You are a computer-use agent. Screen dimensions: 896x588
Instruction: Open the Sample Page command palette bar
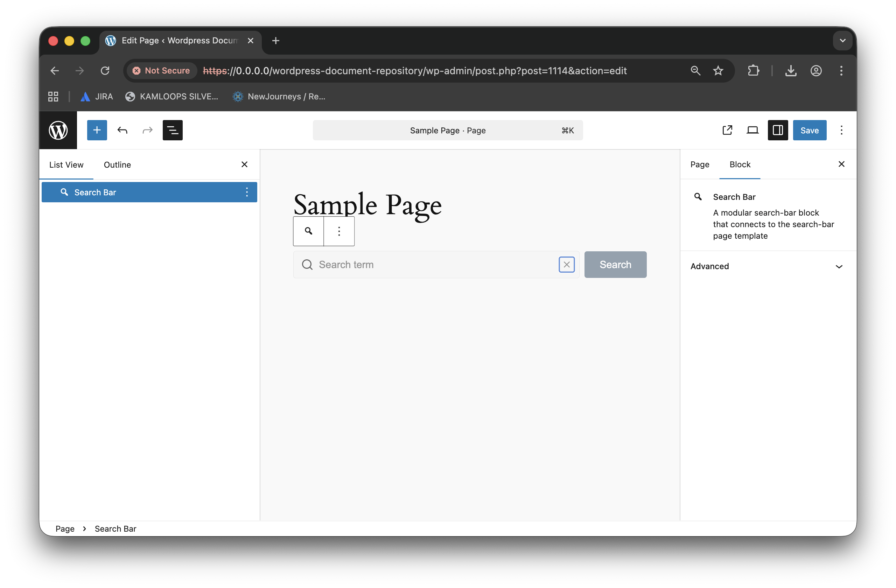tap(448, 130)
